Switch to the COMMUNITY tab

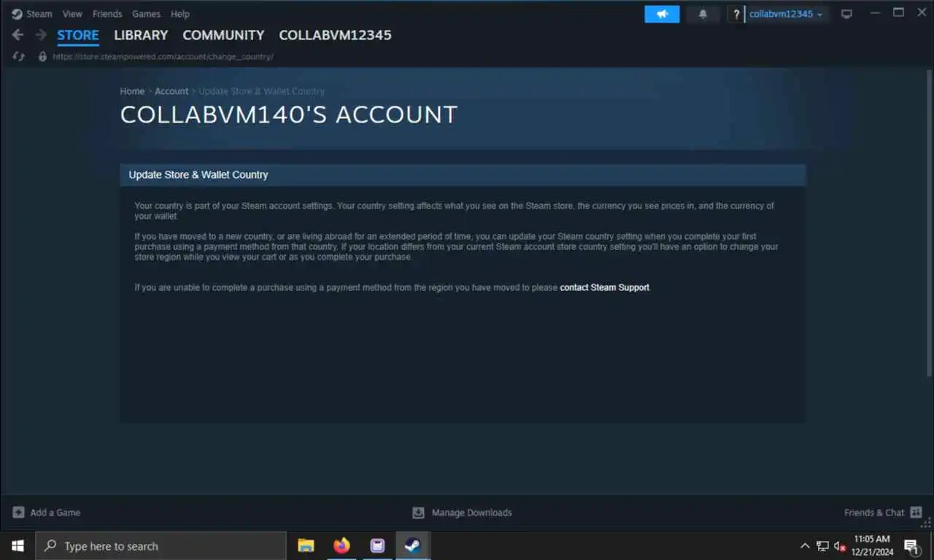click(x=223, y=35)
